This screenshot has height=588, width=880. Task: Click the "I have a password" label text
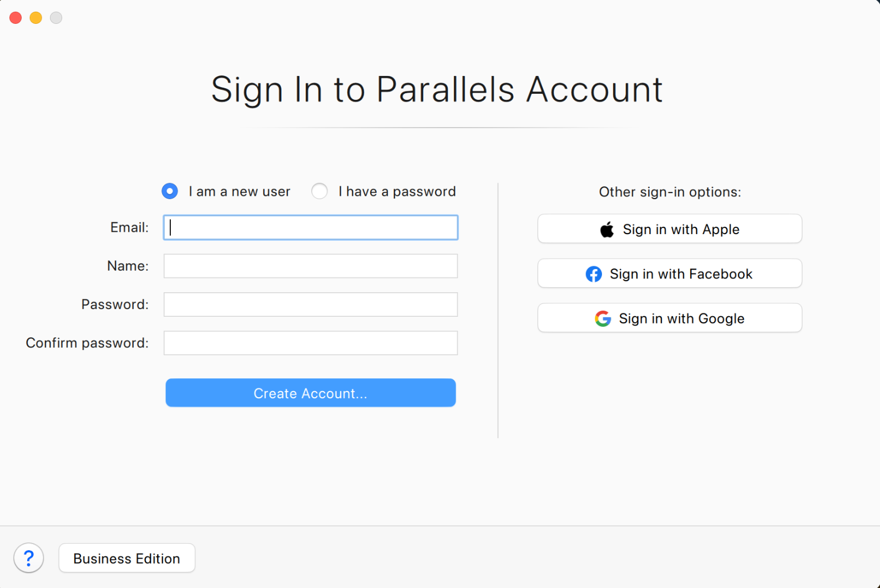397,191
